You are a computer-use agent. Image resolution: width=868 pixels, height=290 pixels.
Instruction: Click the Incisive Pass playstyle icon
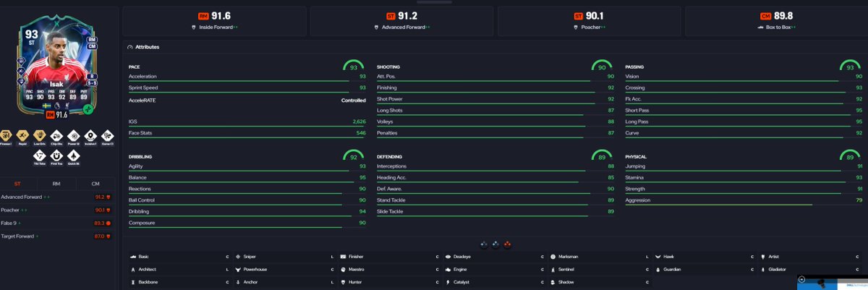pos(90,135)
